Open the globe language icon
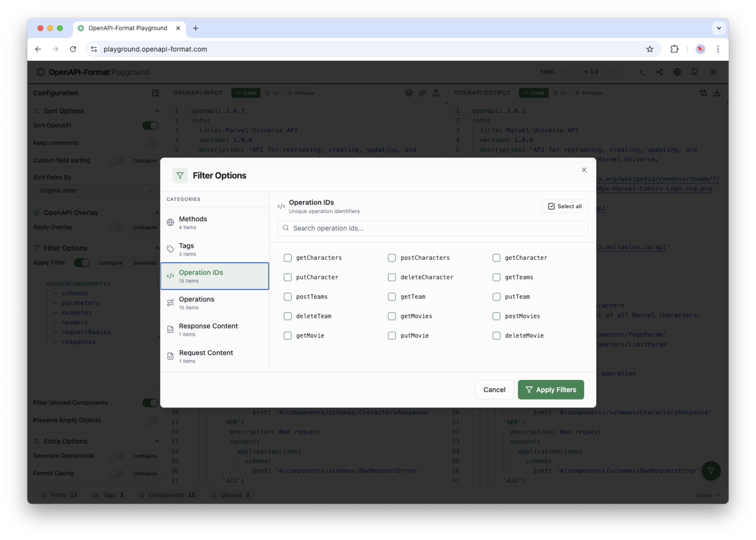The width and height of the screenshot is (756, 540). [x=677, y=72]
